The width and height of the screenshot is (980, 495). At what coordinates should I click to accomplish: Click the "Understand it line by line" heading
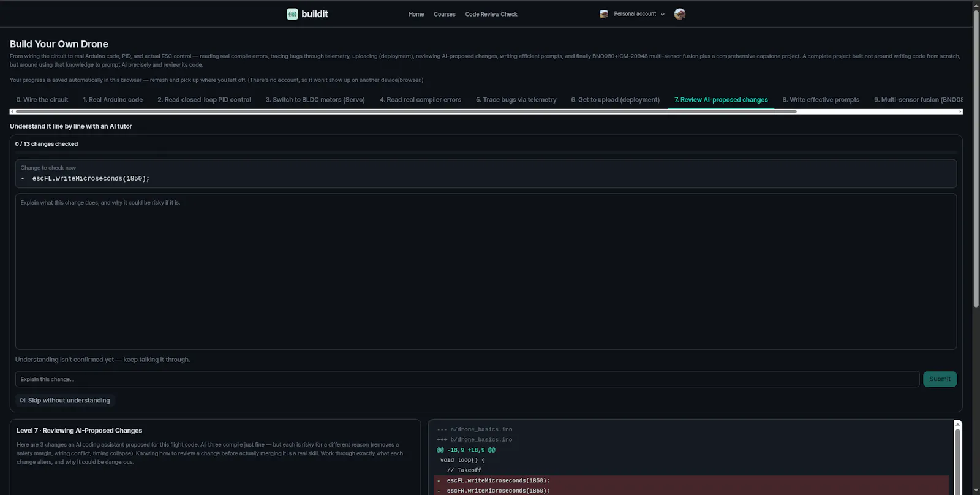[71, 126]
